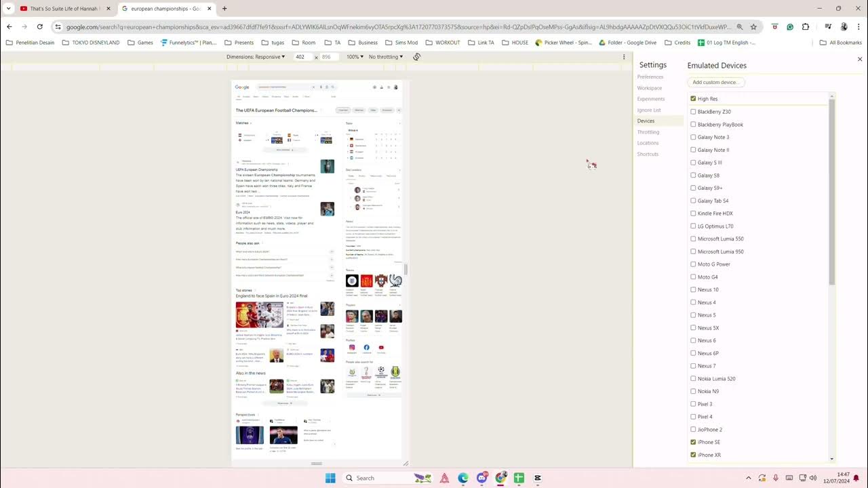Open the Shortcuts settings tab
The height and width of the screenshot is (488, 868).
(648, 154)
